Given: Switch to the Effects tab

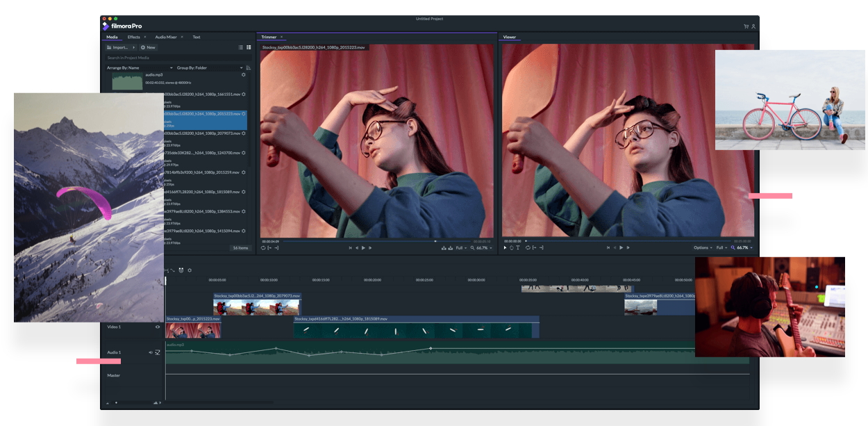Looking at the screenshot, I should 133,37.
